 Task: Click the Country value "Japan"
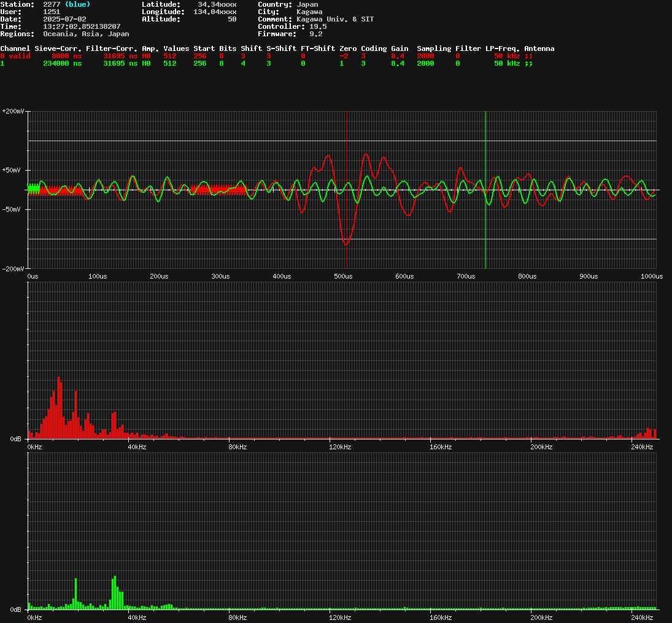point(307,4)
